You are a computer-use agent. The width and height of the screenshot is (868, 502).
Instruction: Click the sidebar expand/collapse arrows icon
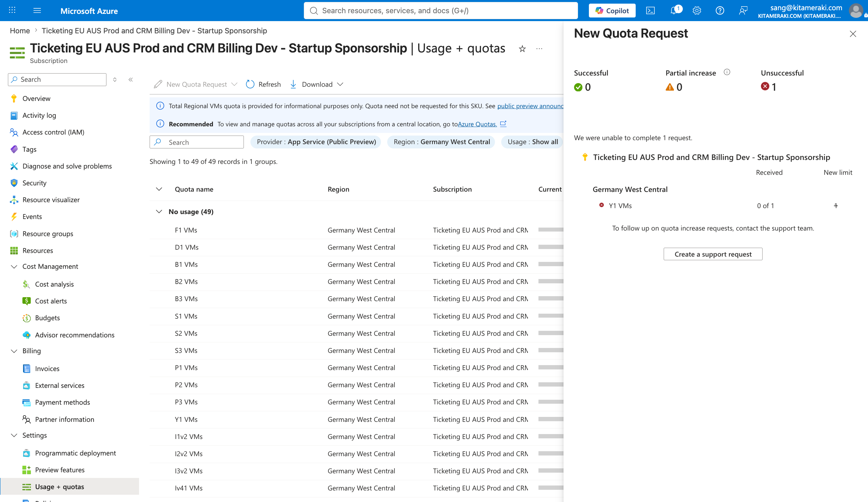[x=115, y=79]
